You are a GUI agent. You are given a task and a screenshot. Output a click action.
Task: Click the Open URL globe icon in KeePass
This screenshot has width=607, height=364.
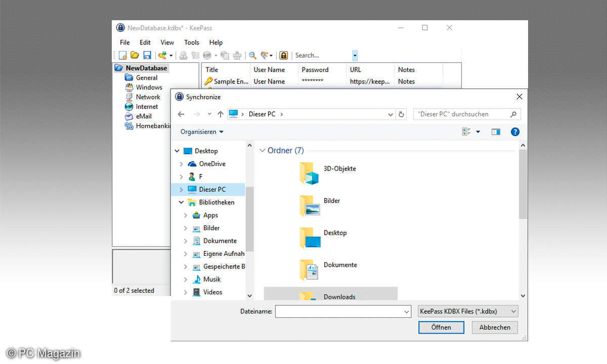[x=207, y=55]
